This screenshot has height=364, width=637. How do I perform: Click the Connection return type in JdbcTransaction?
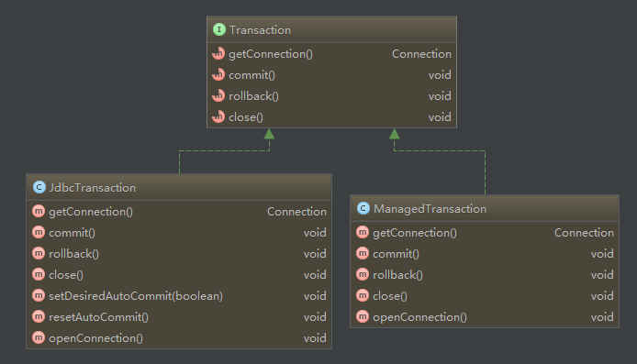click(x=296, y=212)
